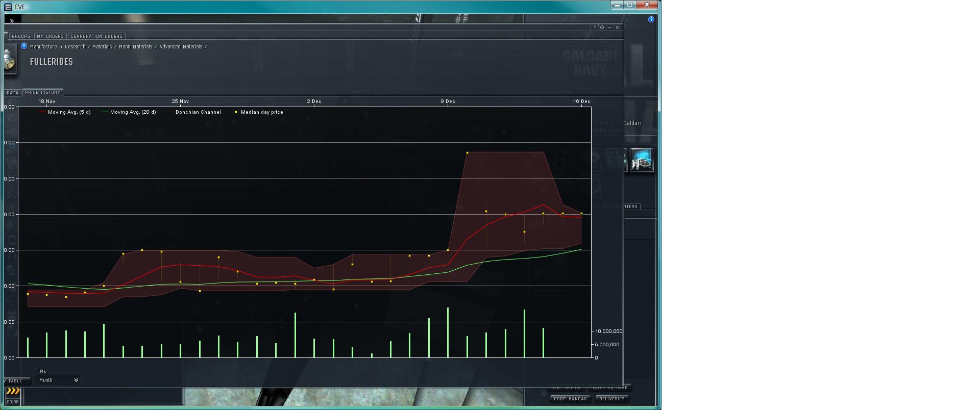Click the 25 Nov date marker
The width and height of the screenshot is (980, 410).
pos(181,101)
